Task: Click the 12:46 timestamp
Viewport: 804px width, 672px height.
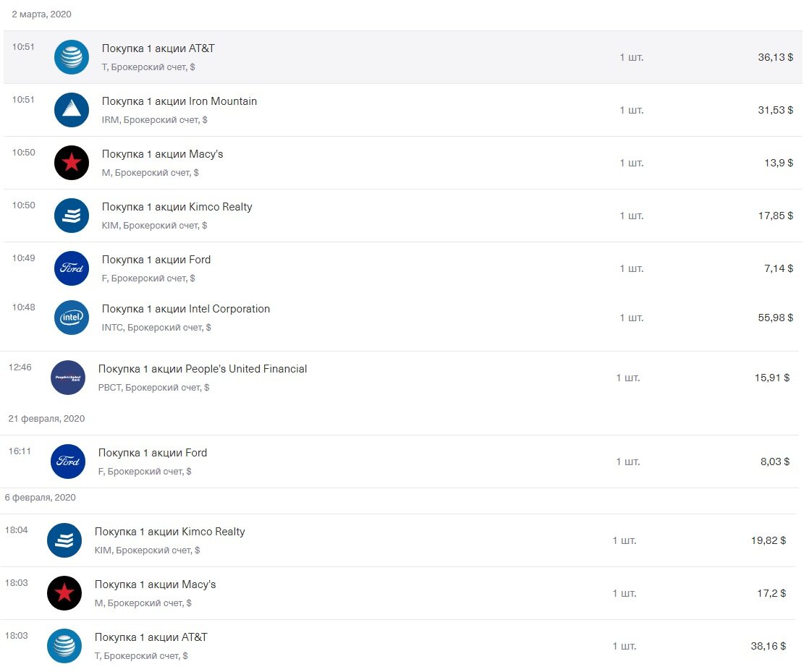Action: tap(20, 367)
